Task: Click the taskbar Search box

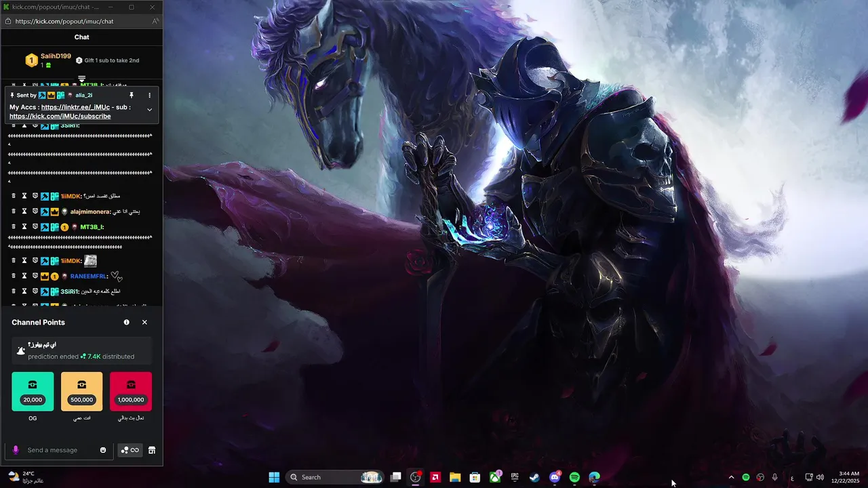Action: pos(336,477)
